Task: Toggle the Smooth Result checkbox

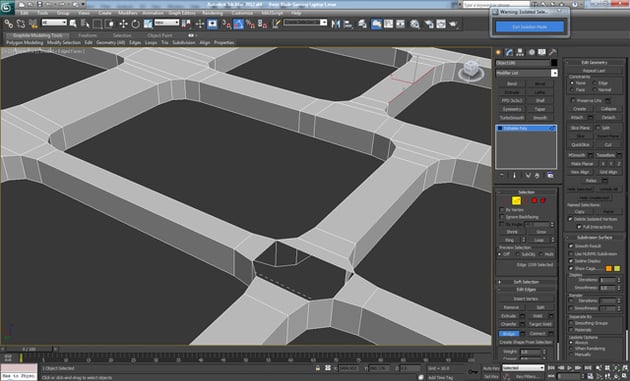Action: tap(571, 246)
